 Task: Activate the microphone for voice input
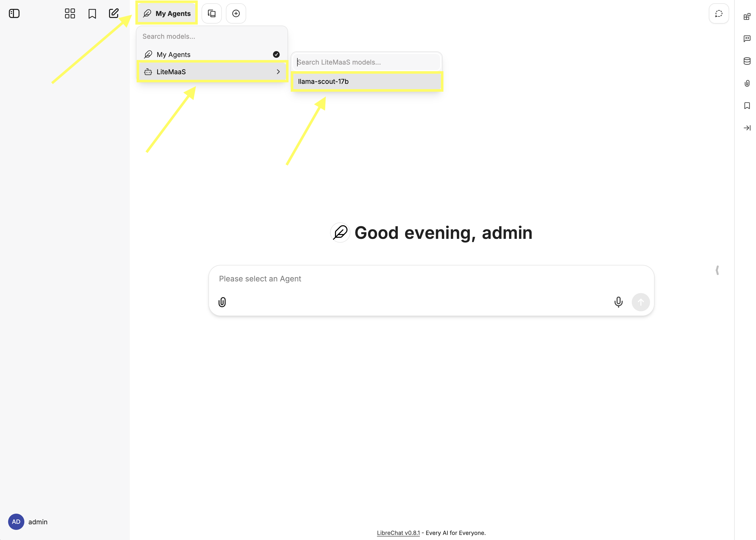[618, 302]
